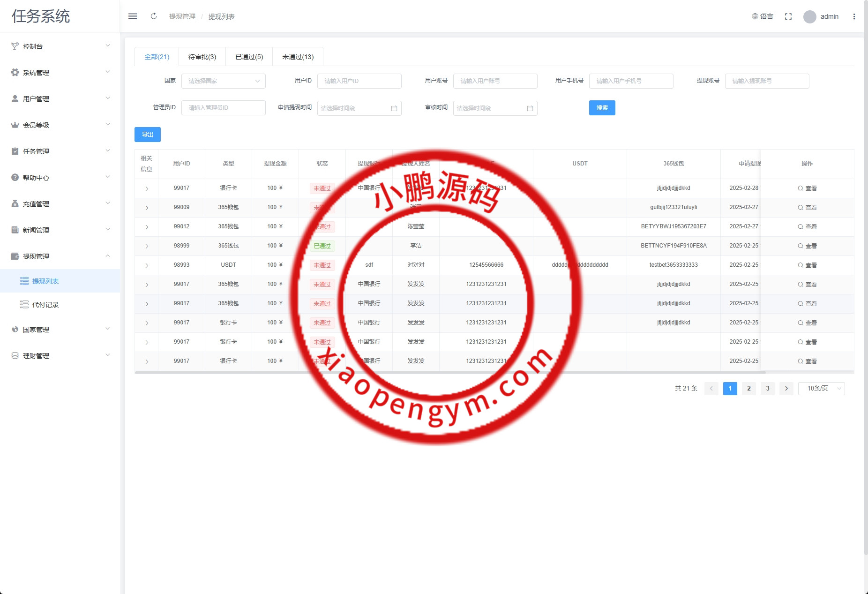Switch to the 未通过(13) tab
The height and width of the screenshot is (594, 868).
(x=297, y=56)
